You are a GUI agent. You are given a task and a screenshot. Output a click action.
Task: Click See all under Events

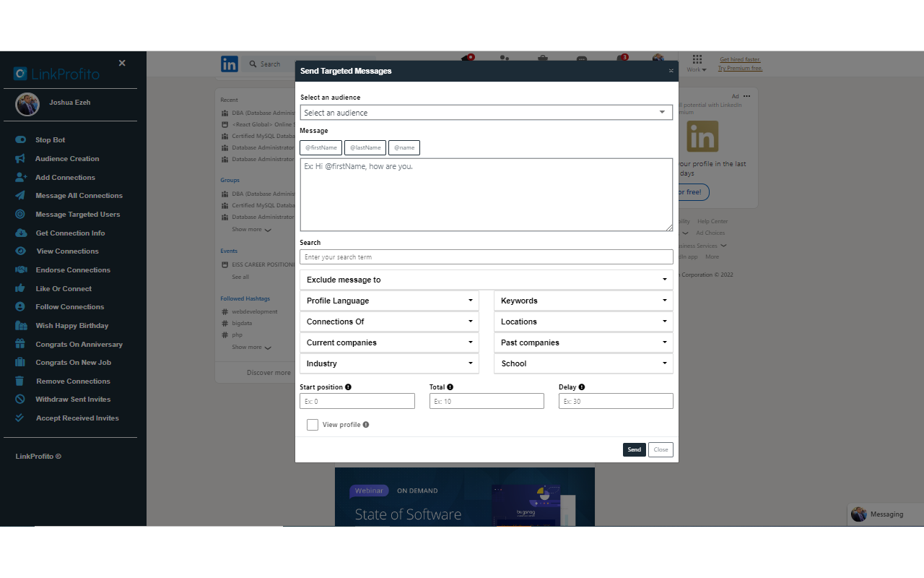tap(240, 277)
